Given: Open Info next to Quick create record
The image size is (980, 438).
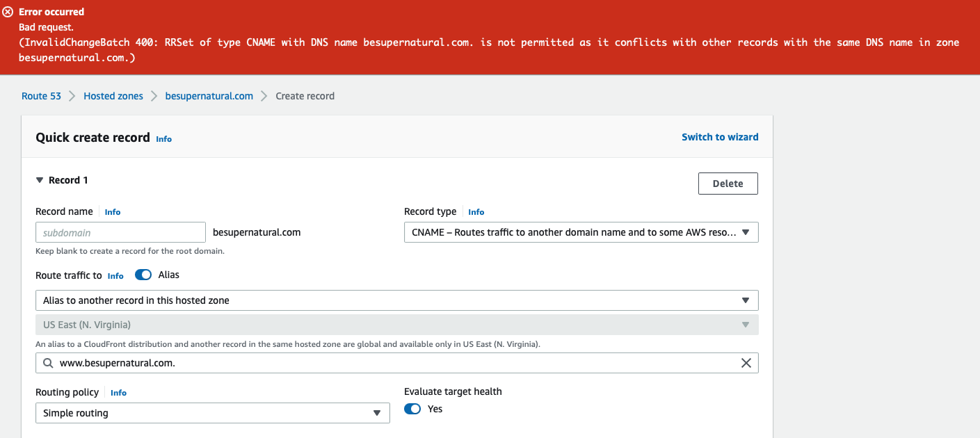Looking at the screenshot, I should coord(164,139).
